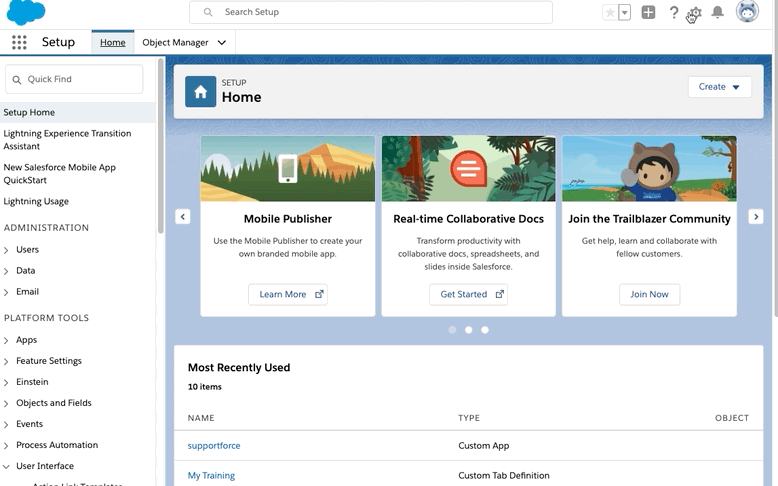Show the next carousel cards arrow
The image size is (778, 486).
point(756,216)
